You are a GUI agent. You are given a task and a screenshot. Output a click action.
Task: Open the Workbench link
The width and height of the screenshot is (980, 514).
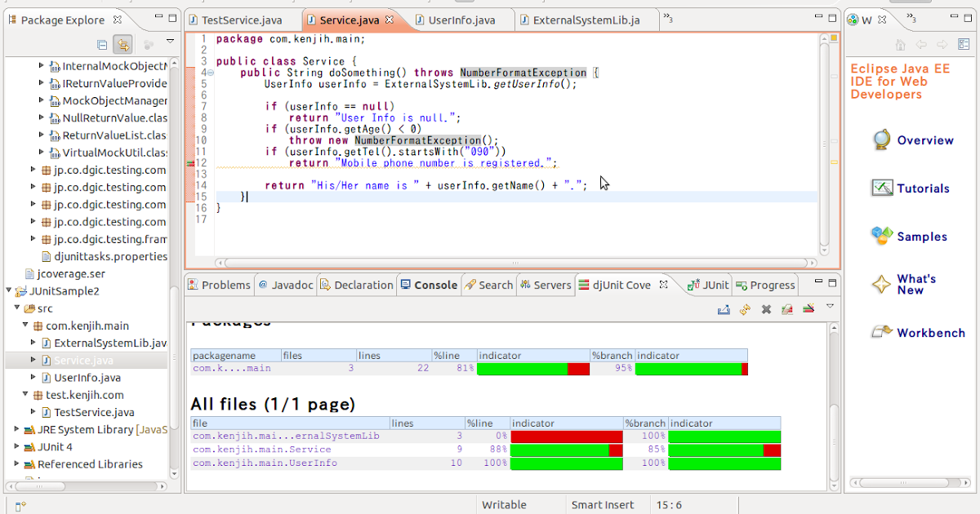coord(930,333)
